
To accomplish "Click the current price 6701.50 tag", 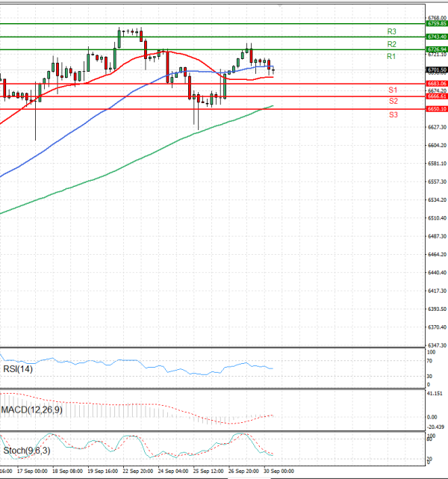I will pyautogui.click(x=437, y=69).
